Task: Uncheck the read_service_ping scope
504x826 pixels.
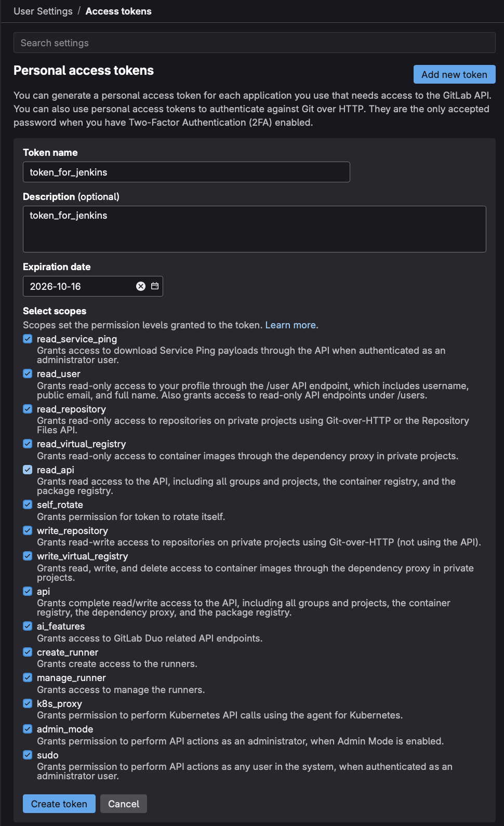Action: click(28, 339)
